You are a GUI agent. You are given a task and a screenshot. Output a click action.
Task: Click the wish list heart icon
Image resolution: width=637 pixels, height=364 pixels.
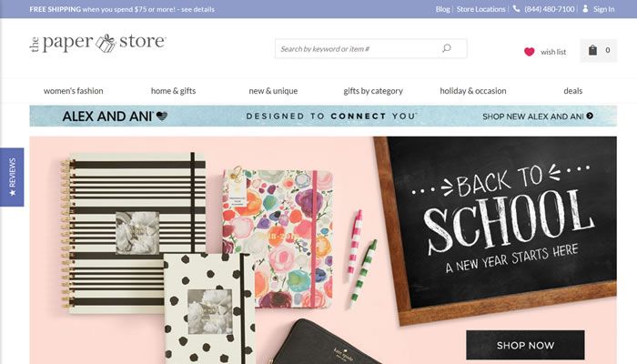(x=529, y=52)
